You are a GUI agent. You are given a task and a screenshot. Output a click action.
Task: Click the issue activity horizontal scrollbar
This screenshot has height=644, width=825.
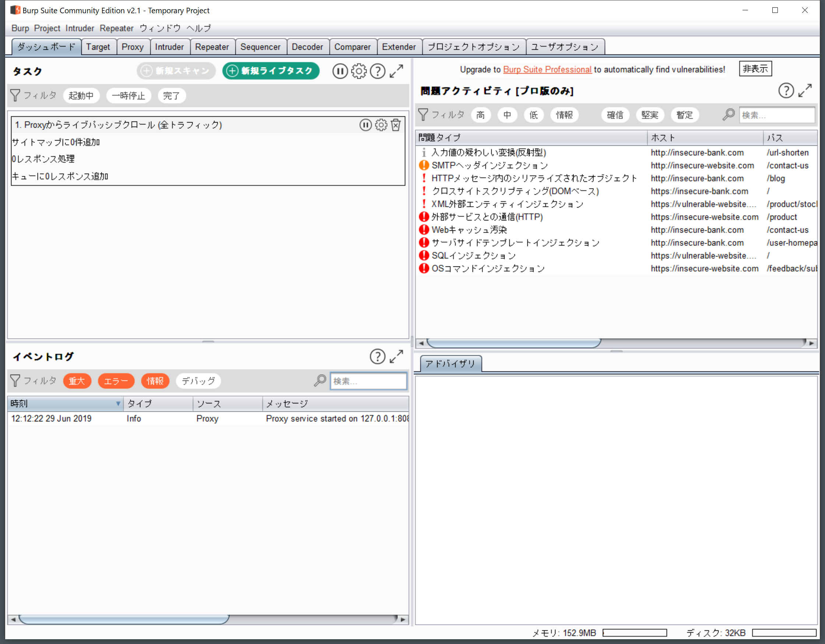[514, 343]
